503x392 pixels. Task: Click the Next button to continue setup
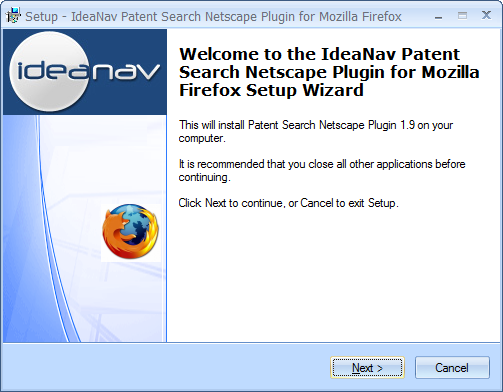[367, 368]
